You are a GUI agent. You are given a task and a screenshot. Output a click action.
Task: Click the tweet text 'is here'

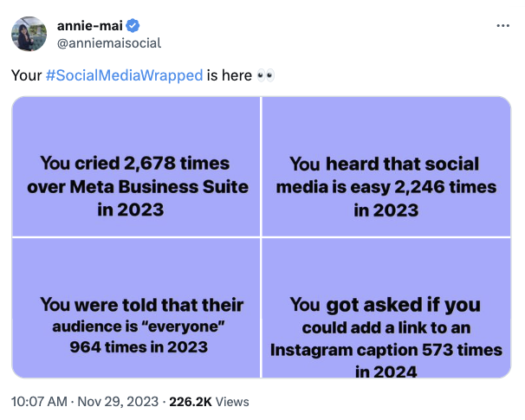(230, 75)
